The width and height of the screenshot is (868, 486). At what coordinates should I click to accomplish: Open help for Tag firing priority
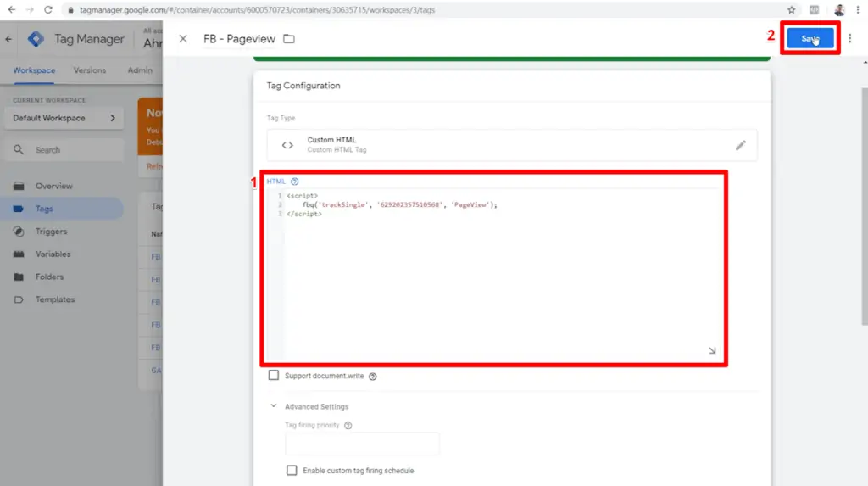pos(348,426)
